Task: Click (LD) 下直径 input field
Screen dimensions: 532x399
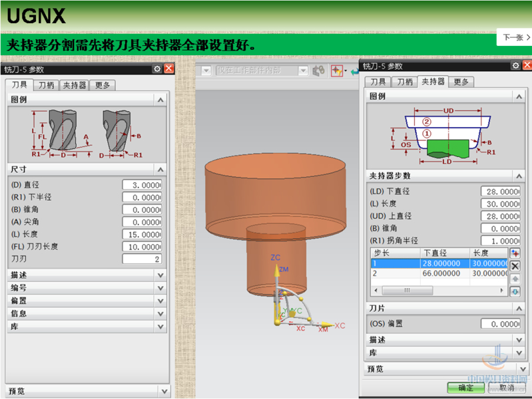Action: tap(501, 192)
